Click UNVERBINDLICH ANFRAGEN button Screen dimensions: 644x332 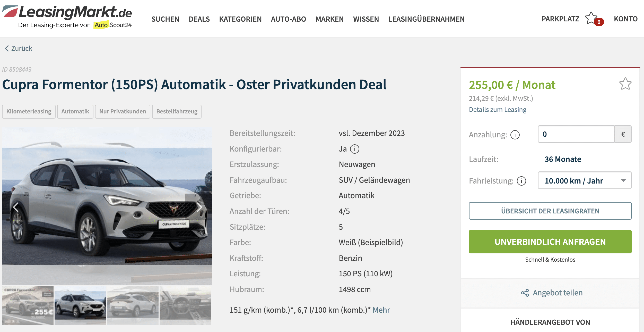coord(550,242)
